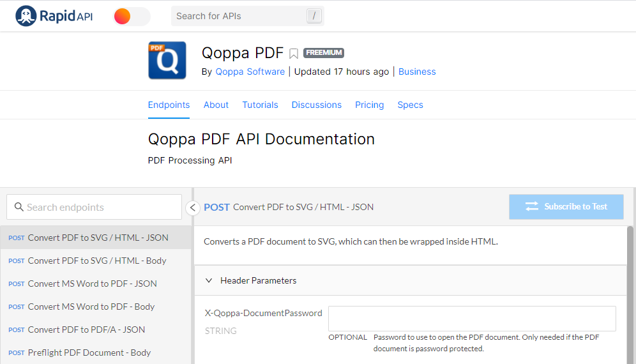Open the Qoppa Software provider link
This screenshot has height=364, width=636.
pos(250,72)
